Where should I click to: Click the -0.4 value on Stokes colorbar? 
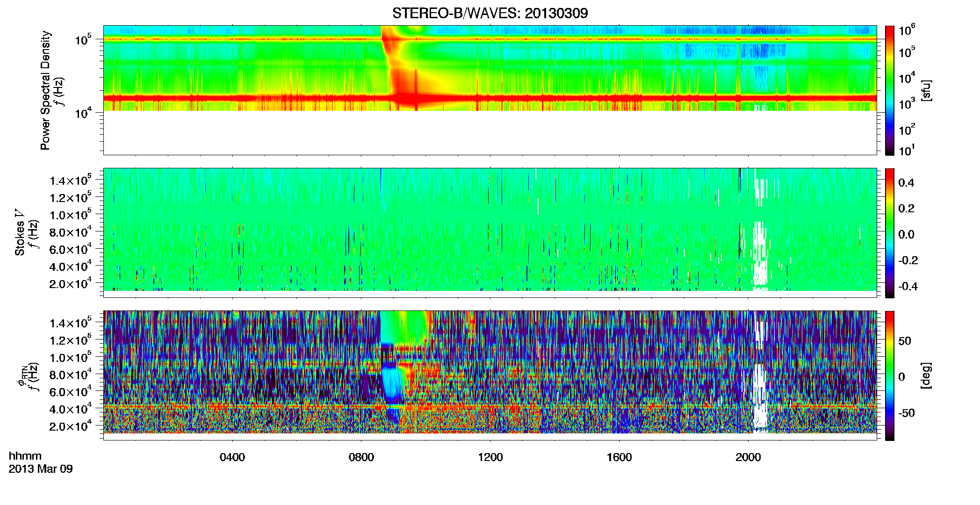click(908, 286)
